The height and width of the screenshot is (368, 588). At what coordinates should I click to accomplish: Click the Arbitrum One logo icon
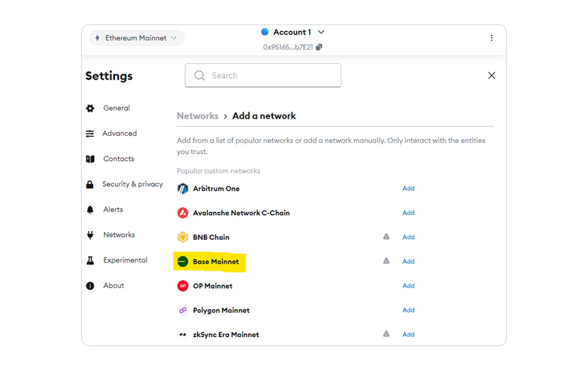tap(183, 189)
